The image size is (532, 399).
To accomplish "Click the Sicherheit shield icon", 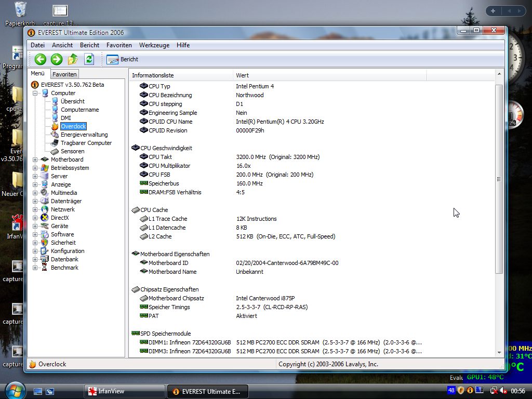I will click(x=45, y=243).
